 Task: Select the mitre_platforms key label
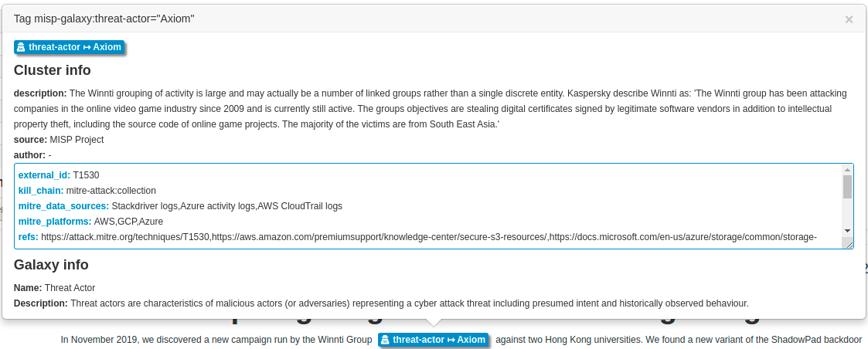pyautogui.click(x=55, y=222)
